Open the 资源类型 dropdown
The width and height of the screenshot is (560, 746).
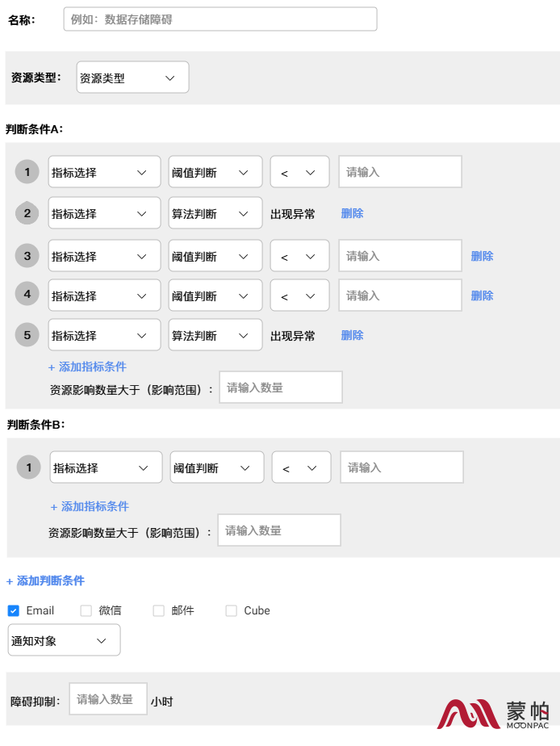point(132,78)
